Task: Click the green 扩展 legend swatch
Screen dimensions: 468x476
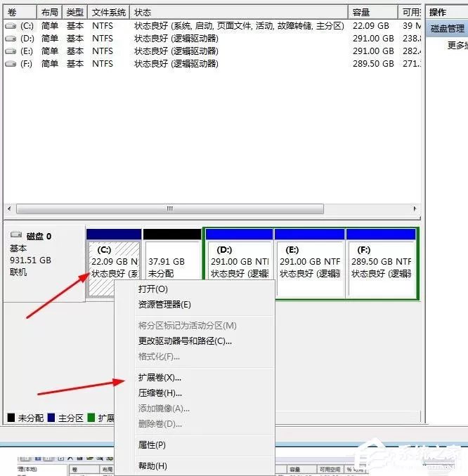Action: (x=91, y=418)
